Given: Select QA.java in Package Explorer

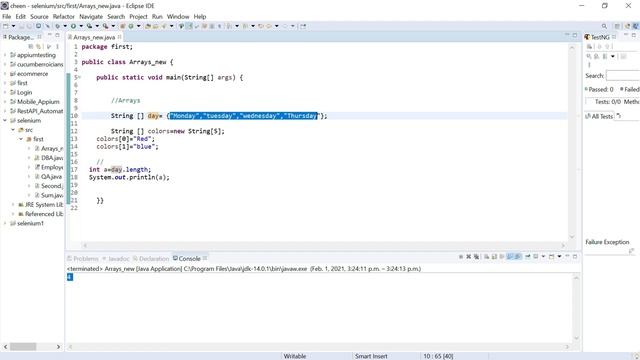Looking at the screenshot, I should [49, 177].
